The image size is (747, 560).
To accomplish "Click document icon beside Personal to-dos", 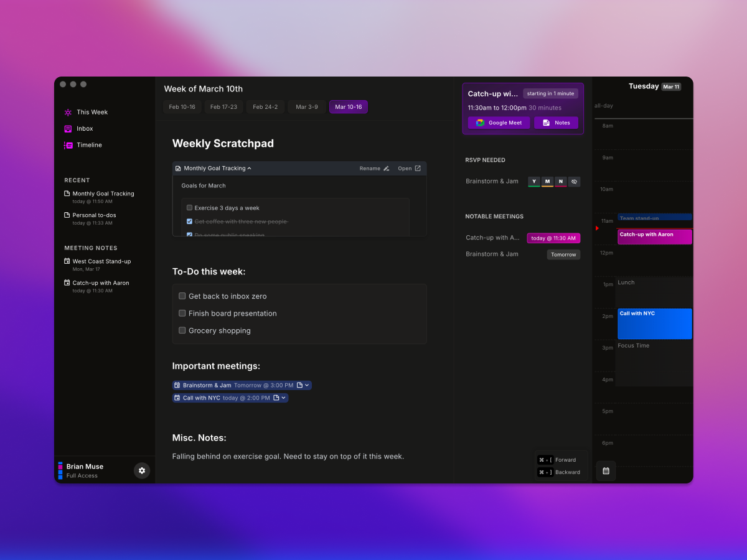I will [x=67, y=215].
